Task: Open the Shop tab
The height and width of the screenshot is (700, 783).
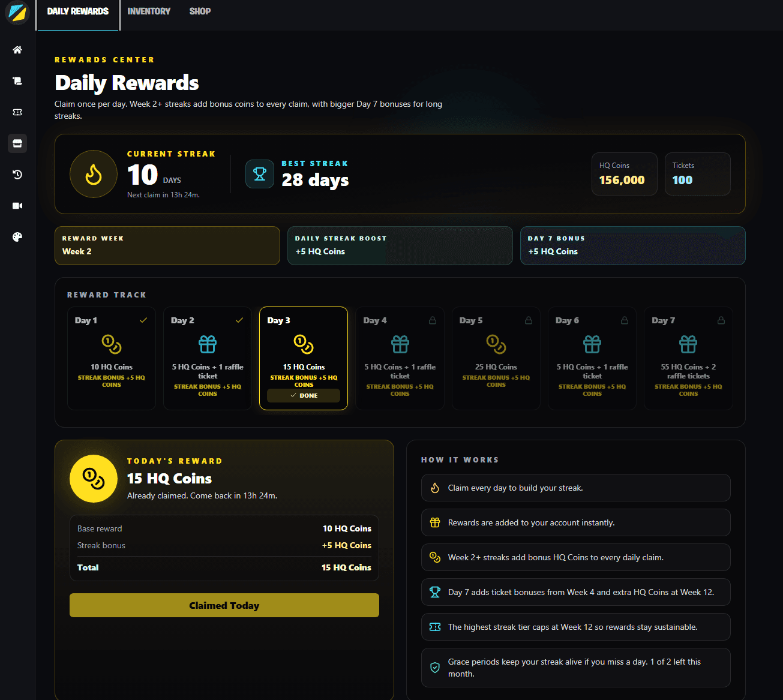Action: pos(200,11)
